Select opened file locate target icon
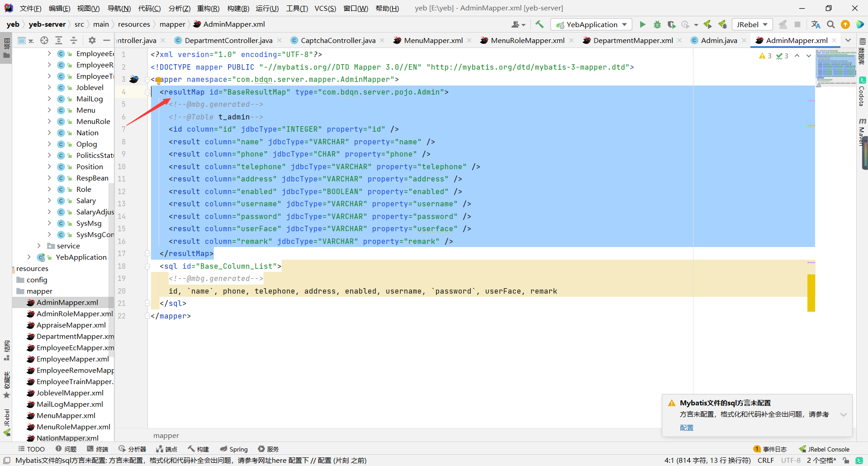Image resolution: width=868 pixels, height=466 pixels. [44, 40]
